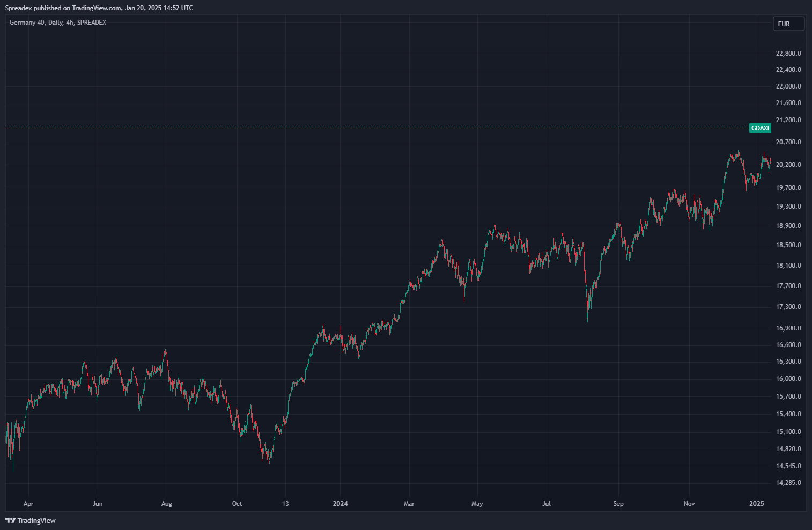Select the 22,800.0 price axis label
Image resolution: width=812 pixels, height=530 pixels.
pos(788,54)
